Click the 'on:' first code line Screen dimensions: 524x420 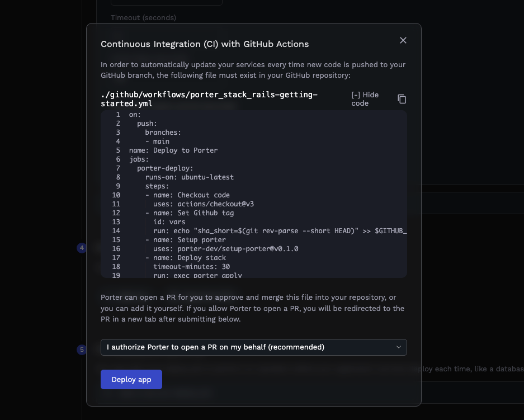[135, 115]
